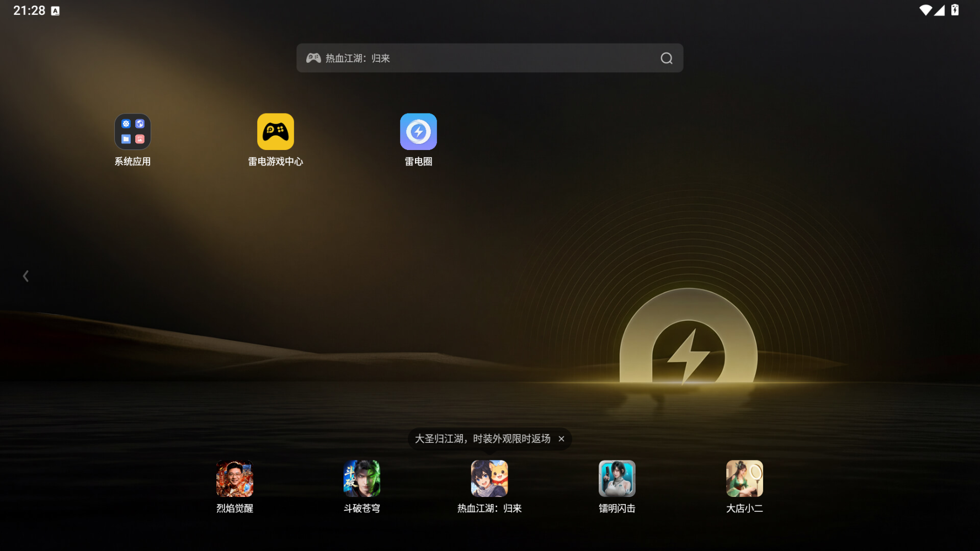Open the 雷电圈 app icon
980x551 pixels.
tap(418, 132)
